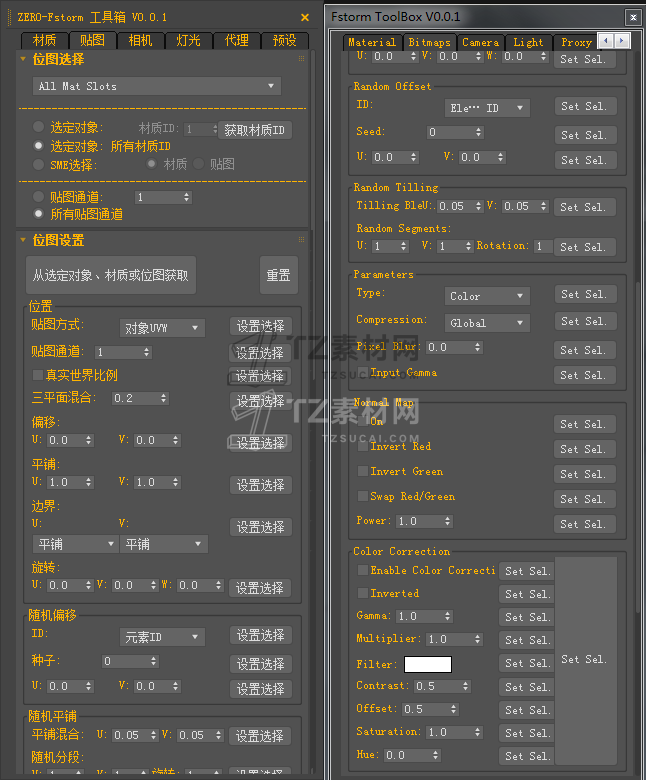Image resolution: width=646 pixels, height=780 pixels.
Task: Select 贴图通道 radio option
Action: pos(38,196)
